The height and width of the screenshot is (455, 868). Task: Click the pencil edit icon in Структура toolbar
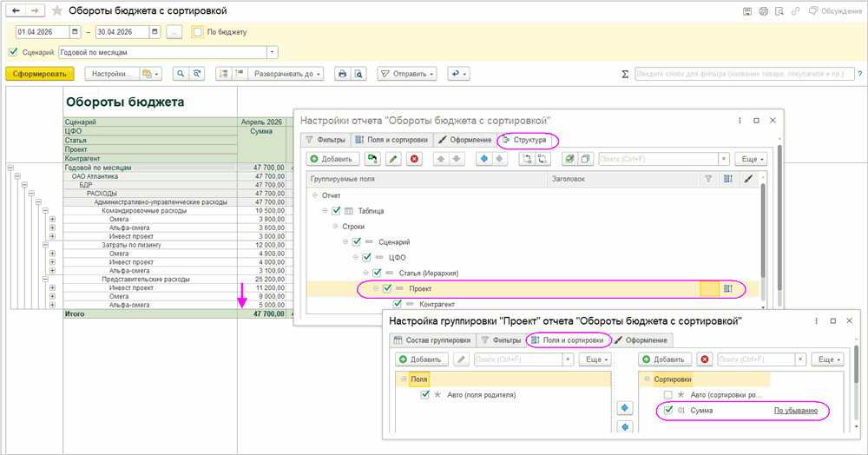[393, 159]
